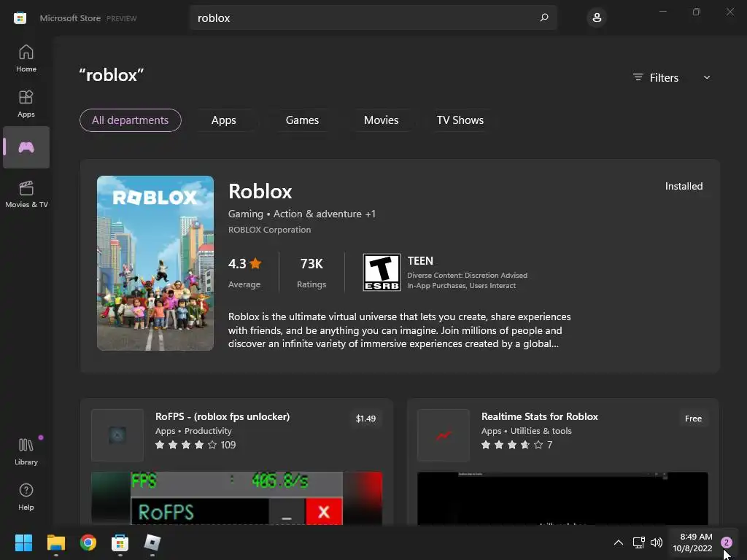Viewport: 747px width, 560px height.
Task: Show hidden system tray icons
Action: (x=619, y=542)
